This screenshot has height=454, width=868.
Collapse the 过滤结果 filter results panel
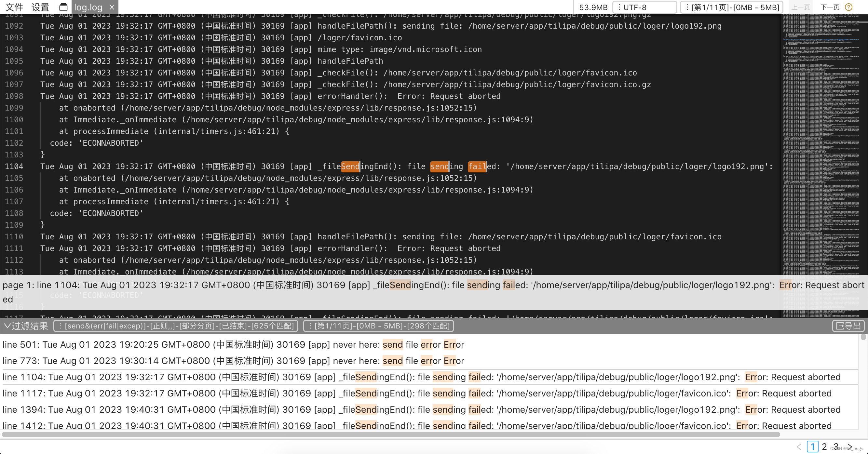pyautogui.click(x=7, y=326)
